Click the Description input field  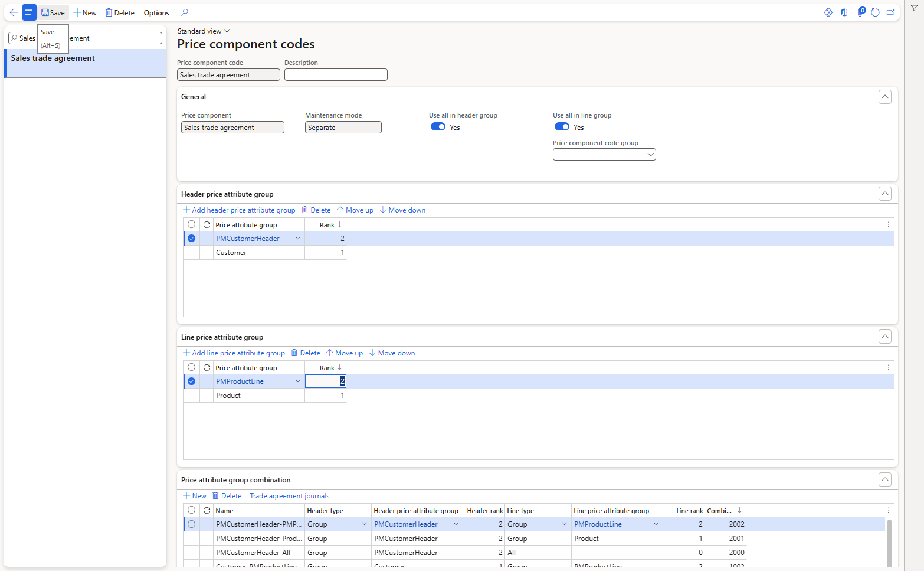[336, 75]
